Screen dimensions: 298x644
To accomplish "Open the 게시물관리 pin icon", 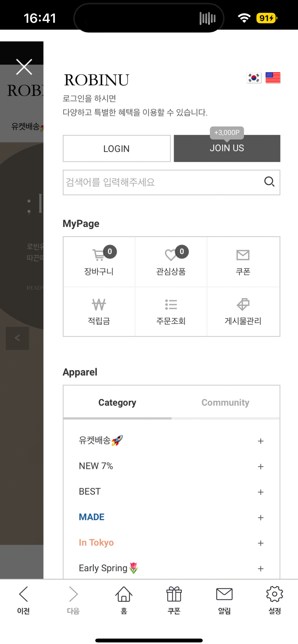I will (x=243, y=304).
